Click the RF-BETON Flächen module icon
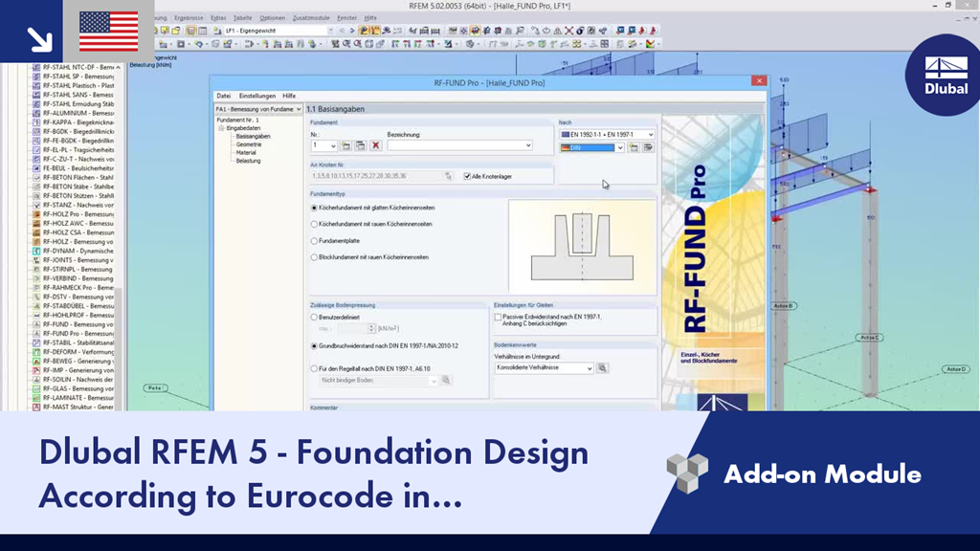This screenshot has height=551, width=980. (36, 177)
